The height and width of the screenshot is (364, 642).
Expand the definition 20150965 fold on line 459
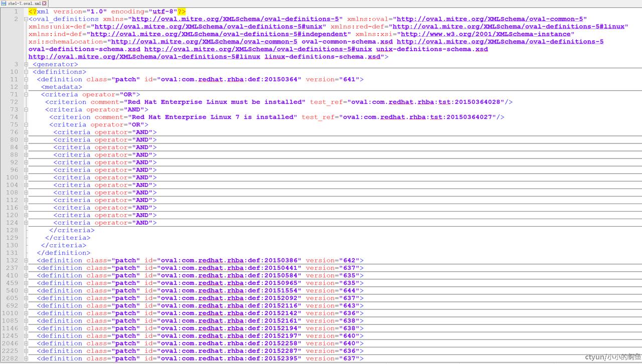point(26,283)
